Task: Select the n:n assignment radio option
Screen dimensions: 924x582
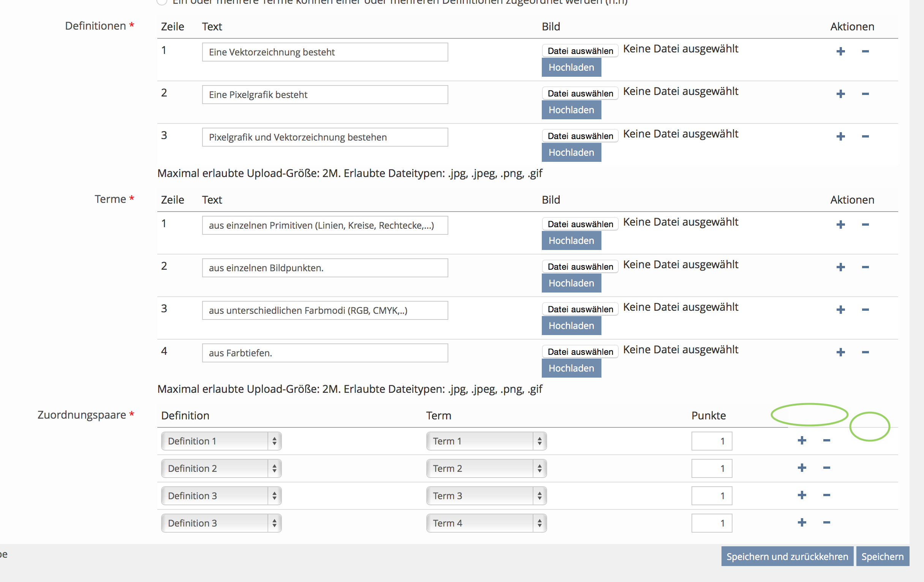Action: point(162,2)
